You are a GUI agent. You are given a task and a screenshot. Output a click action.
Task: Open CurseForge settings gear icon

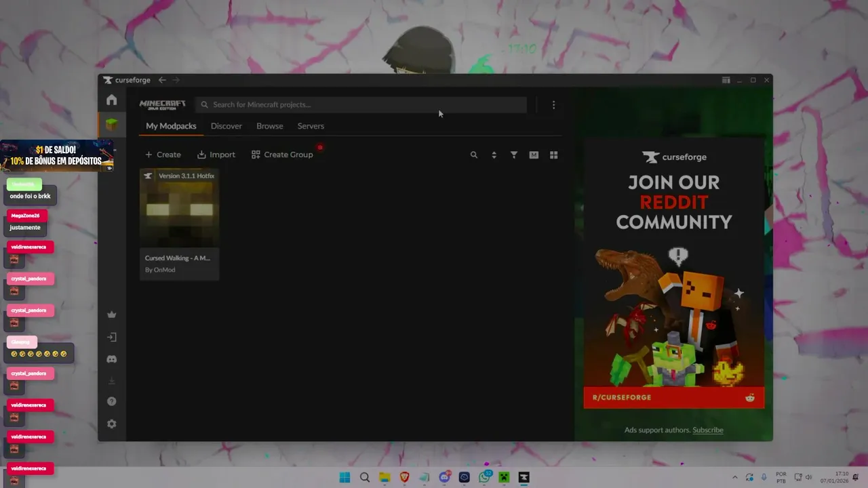(x=112, y=424)
